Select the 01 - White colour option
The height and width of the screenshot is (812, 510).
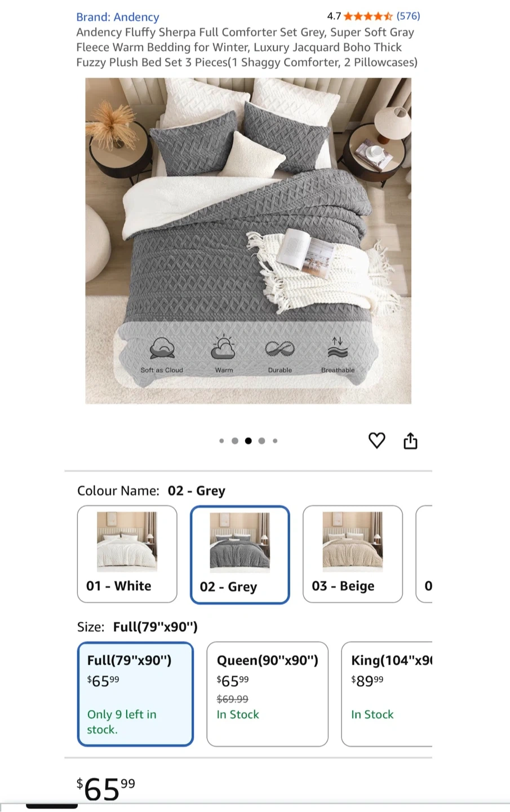[x=127, y=554]
